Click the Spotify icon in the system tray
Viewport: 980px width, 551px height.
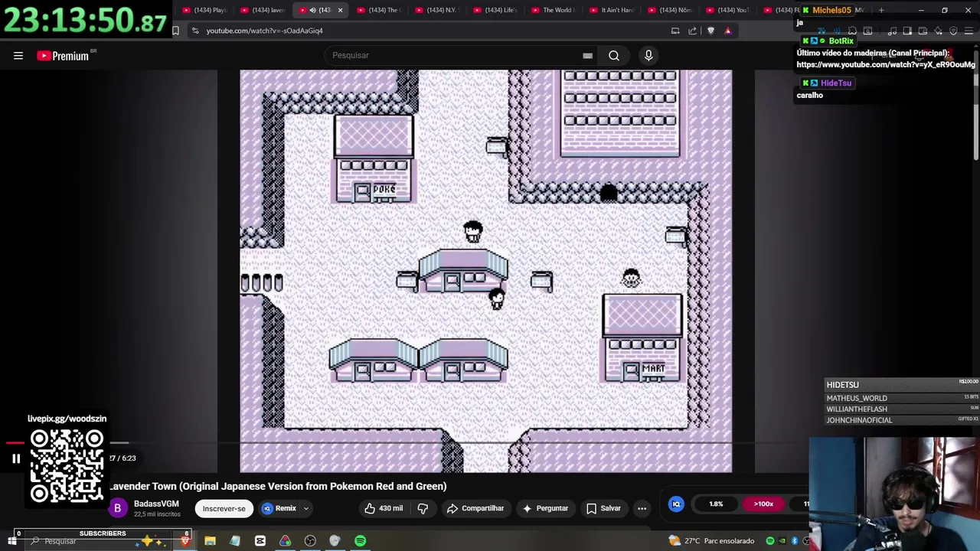point(770,541)
